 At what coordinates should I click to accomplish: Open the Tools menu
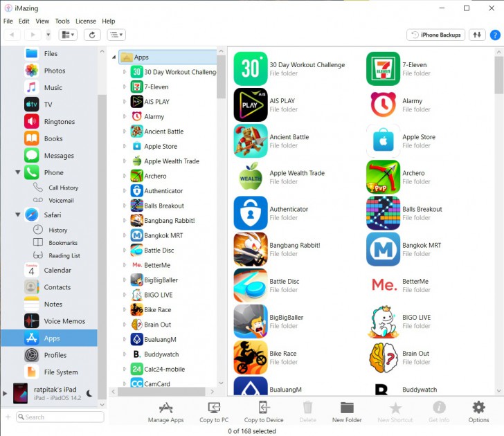pyautogui.click(x=62, y=21)
